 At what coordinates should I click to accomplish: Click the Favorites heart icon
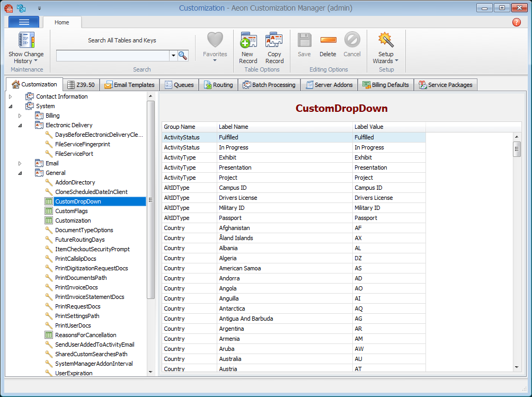pos(215,41)
